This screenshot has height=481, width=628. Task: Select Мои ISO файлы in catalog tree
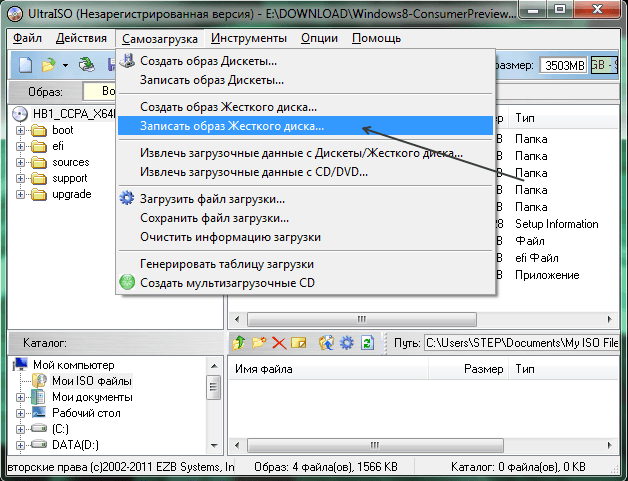point(92,381)
